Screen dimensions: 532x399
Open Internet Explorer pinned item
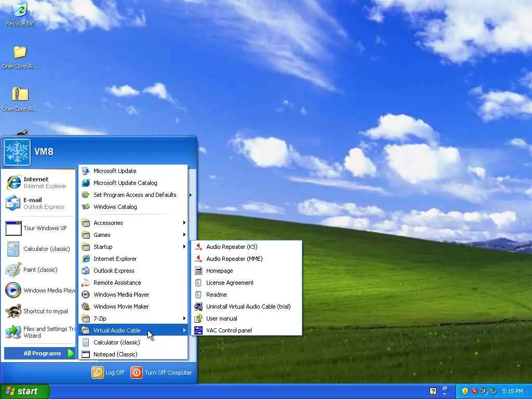pyautogui.click(x=38, y=182)
